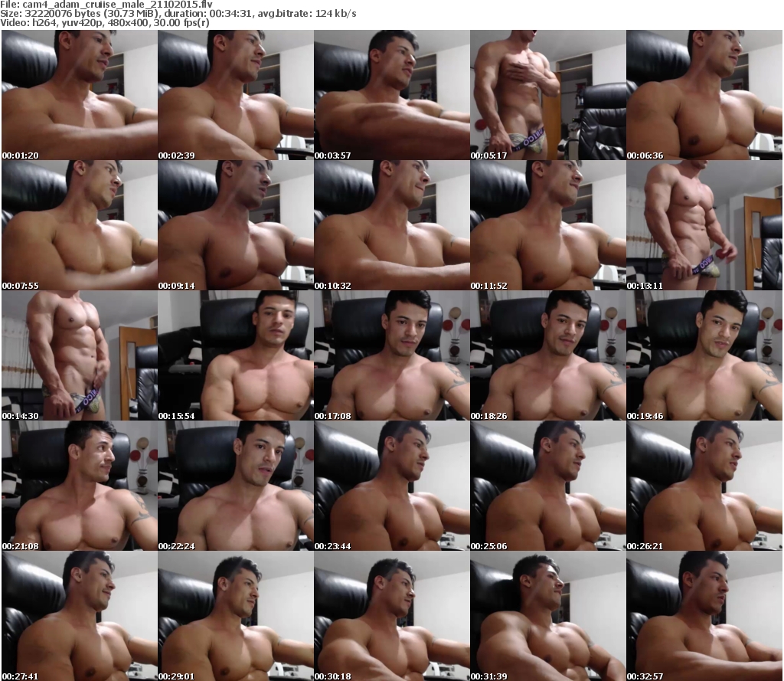Select the file size line starting 'Size:'

(178, 14)
